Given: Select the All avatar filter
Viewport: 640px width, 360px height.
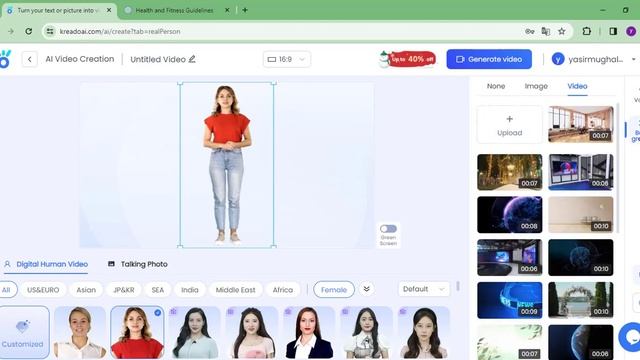Looking at the screenshot, I should point(7,290).
